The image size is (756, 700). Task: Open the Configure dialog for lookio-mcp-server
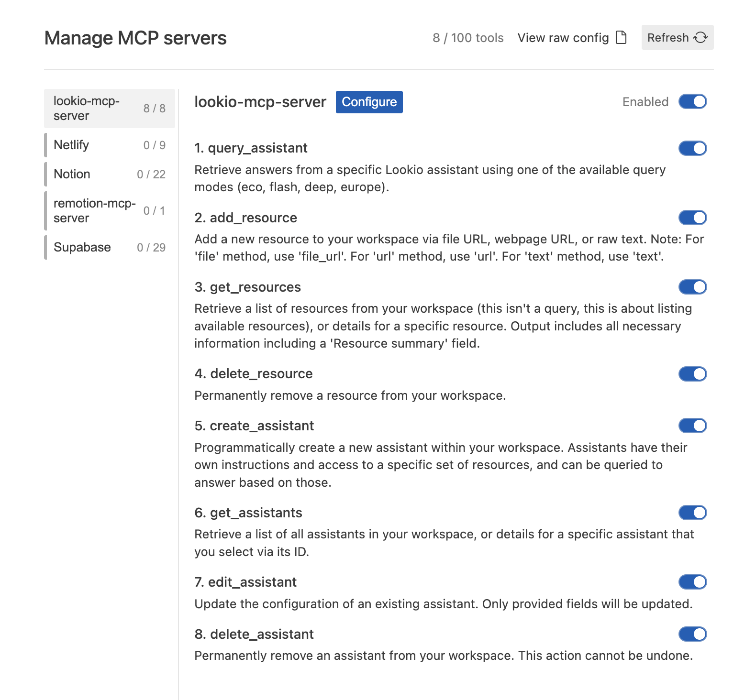coord(369,101)
